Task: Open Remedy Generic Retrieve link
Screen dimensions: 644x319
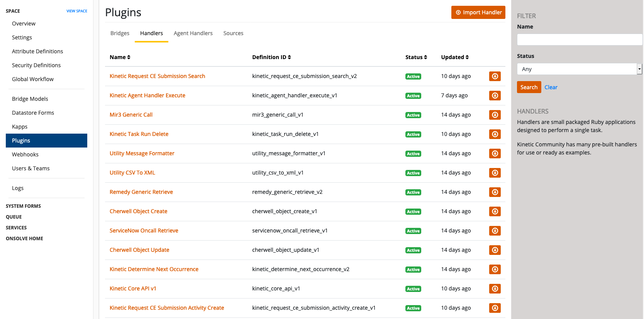Action: pyautogui.click(x=141, y=192)
